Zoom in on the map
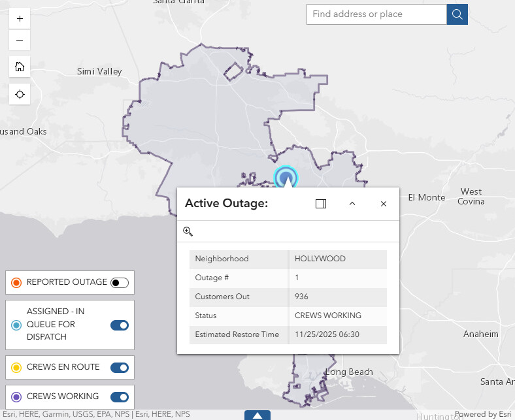 (x=20, y=19)
